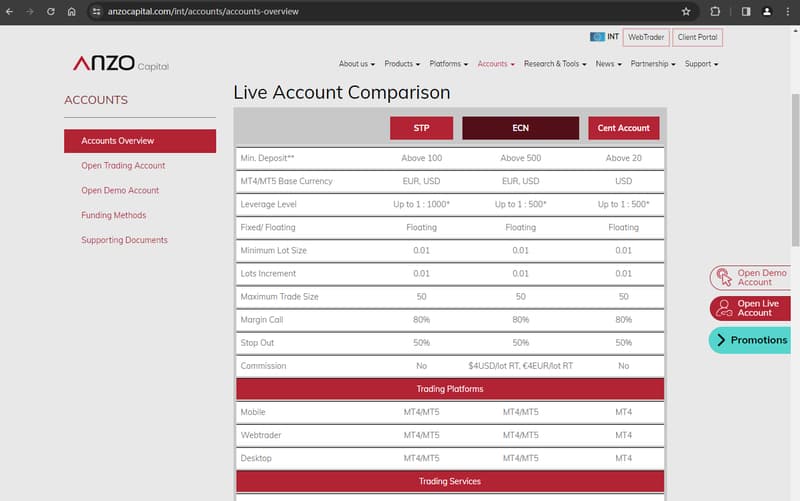Open the browser home icon
Image resolution: width=800 pixels, height=501 pixels.
pyautogui.click(x=71, y=11)
